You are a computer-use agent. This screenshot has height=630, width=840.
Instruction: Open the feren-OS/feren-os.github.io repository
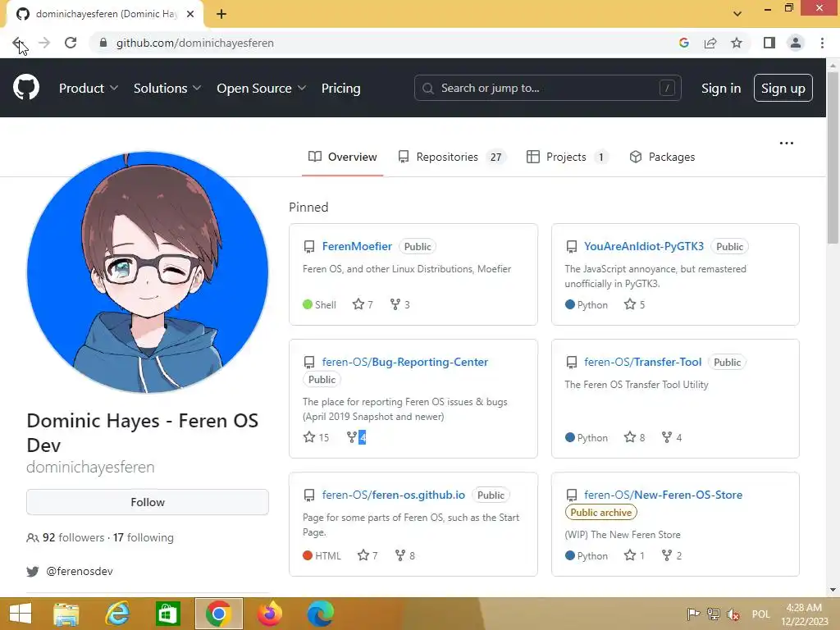click(x=393, y=495)
